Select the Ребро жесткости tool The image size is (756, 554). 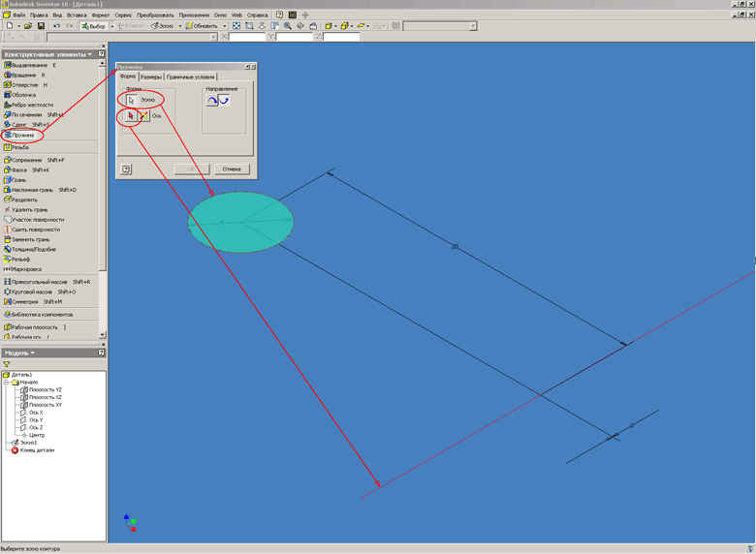(x=28, y=105)
